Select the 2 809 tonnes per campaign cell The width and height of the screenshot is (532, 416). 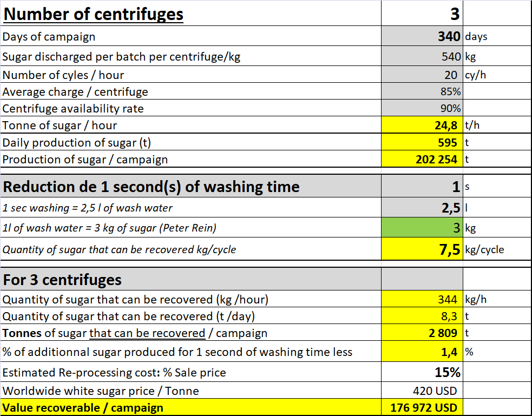coord(422,333)
